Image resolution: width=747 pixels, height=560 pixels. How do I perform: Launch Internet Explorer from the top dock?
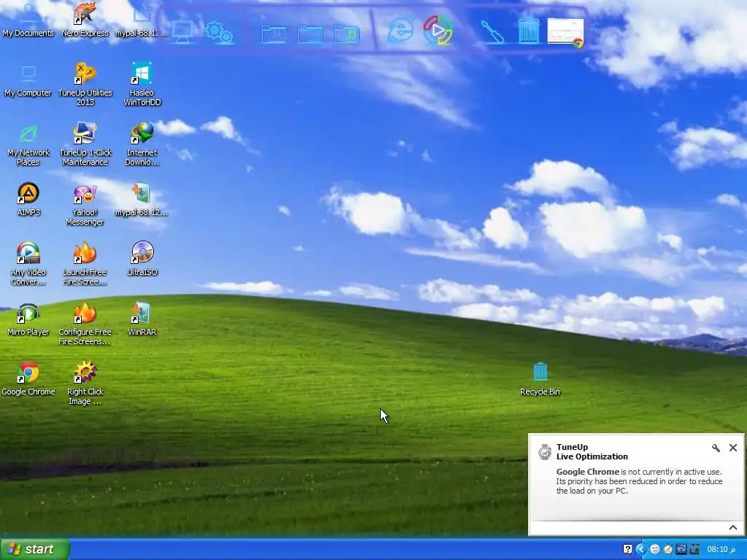pyautogui.click(x=400, y=30)
